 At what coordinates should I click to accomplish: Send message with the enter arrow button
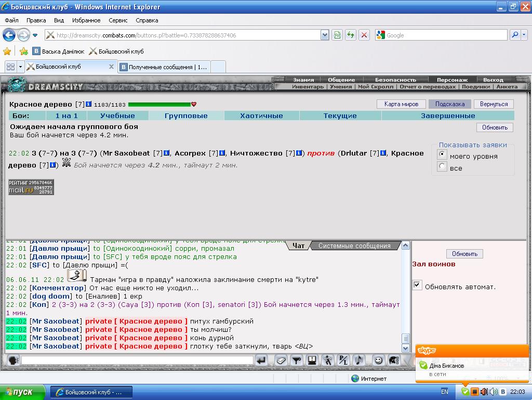click(x=261, y=360)
